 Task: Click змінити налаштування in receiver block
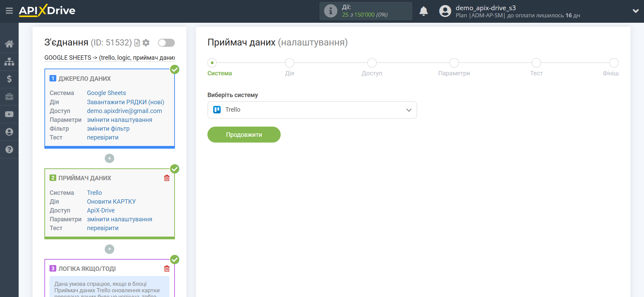[119, 219]
